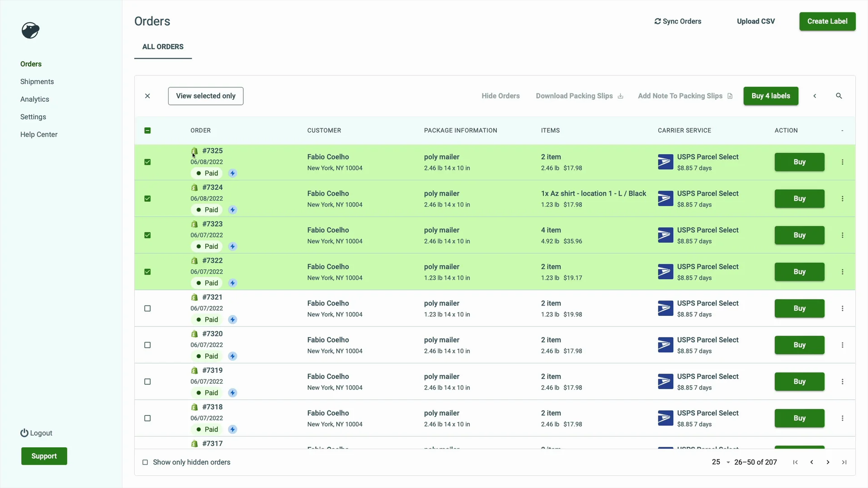The height and width of the screenshot is (488, 868).
Task: Go to the previous page of orders
Action: [x=811, y=462]
